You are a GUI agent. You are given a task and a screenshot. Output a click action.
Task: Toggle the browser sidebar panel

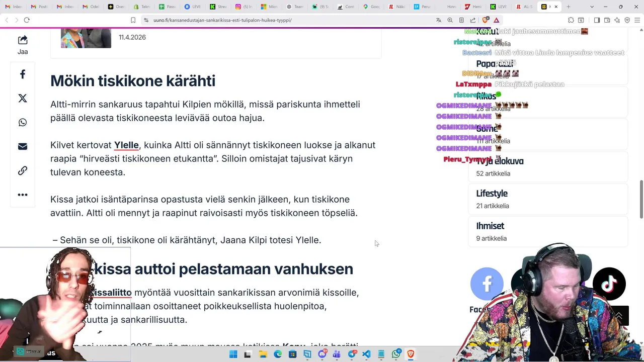point(597,20)
